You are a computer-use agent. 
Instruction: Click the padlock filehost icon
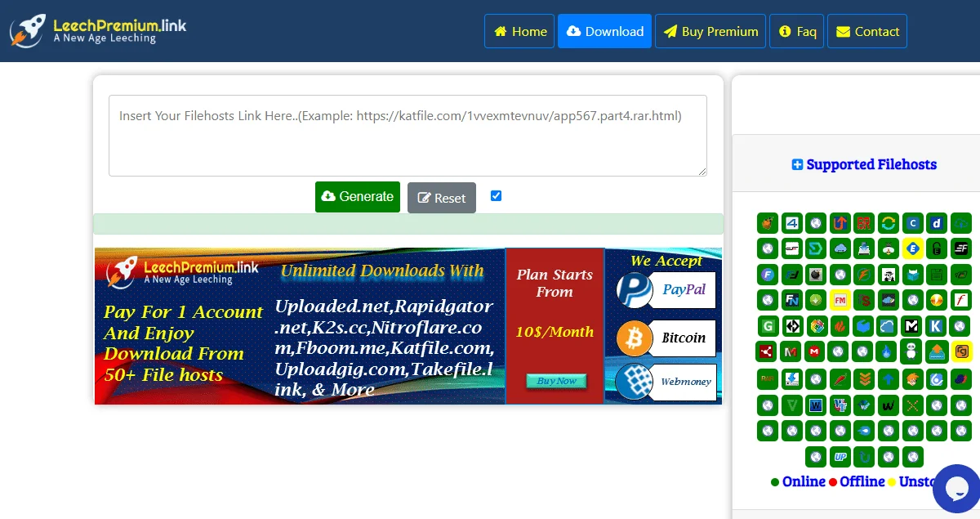tap(937, 248)
